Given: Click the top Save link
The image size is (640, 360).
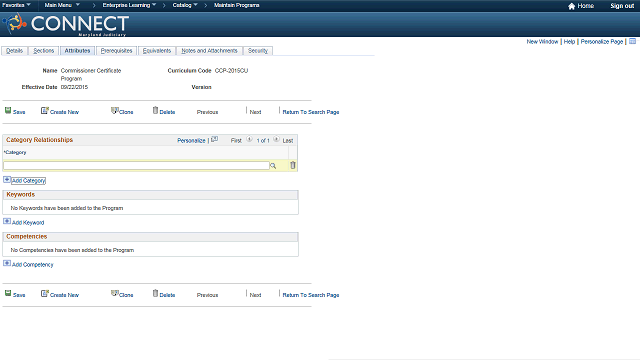Looking at the screenshot, I should (19, 112).
